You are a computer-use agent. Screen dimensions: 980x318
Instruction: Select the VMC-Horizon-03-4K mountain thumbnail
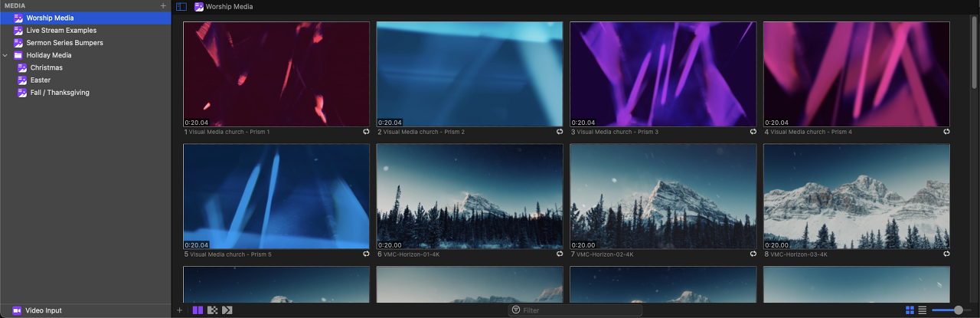857,196
